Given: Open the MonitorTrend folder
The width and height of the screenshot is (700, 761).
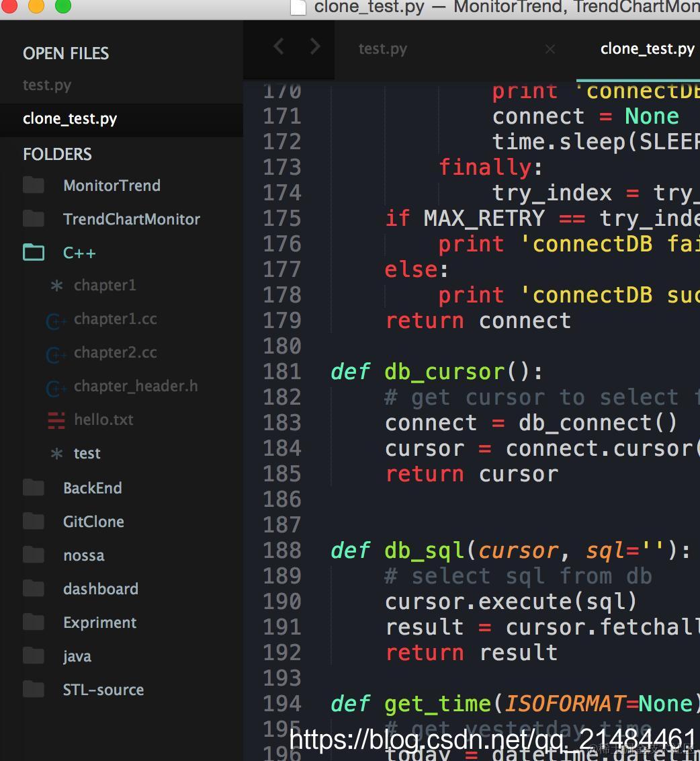Looking at the screenshot, I should click(x=112, y=186).
